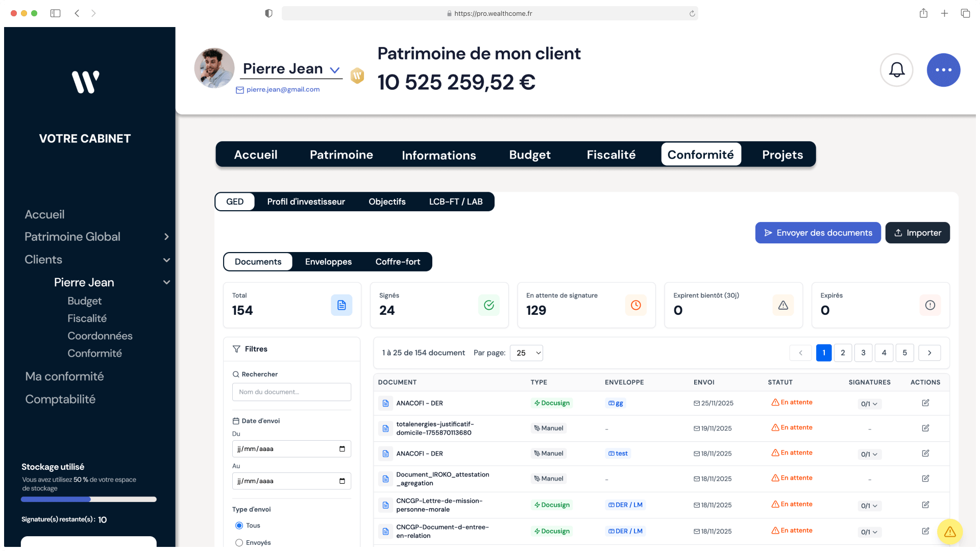The image size is (980, 551).
Task: Select the Tous radio button
Action: (239, 525)
